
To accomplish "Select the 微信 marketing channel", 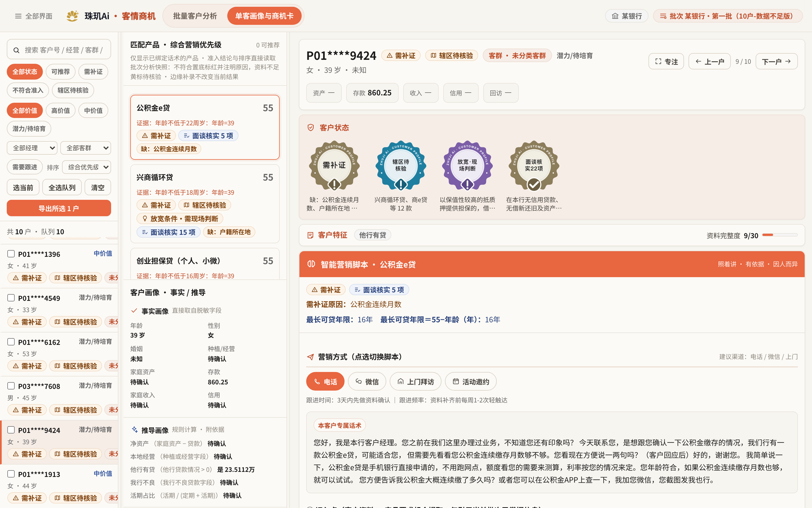I will pos(367,381).
